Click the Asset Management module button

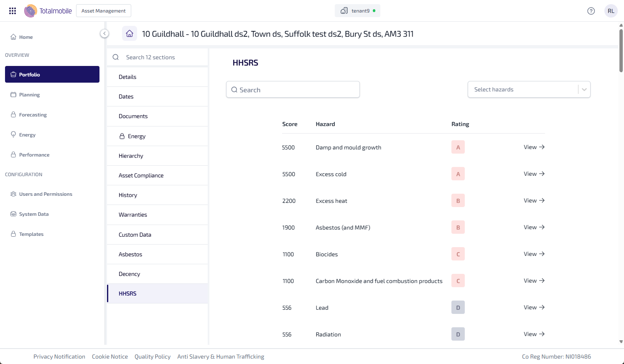coord(104,11)
